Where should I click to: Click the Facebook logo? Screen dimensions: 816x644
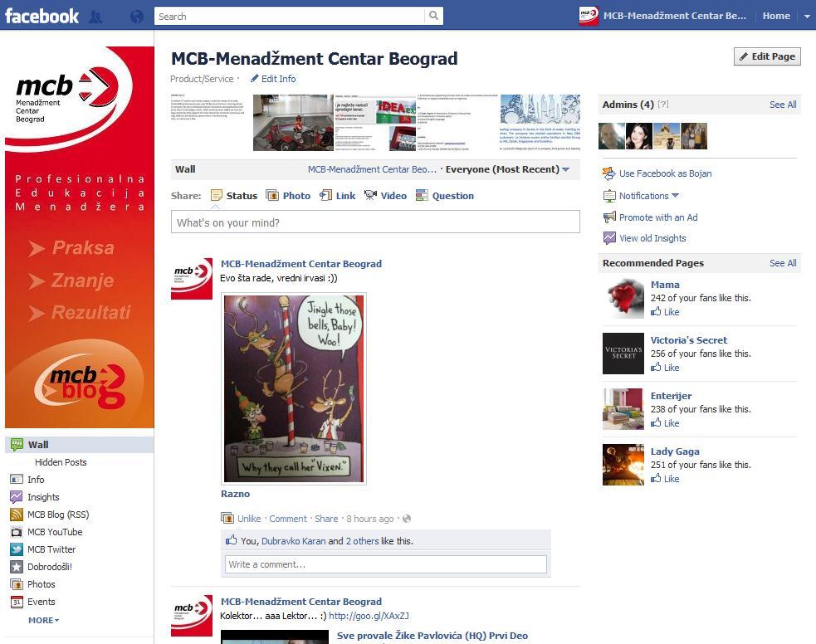42,16
